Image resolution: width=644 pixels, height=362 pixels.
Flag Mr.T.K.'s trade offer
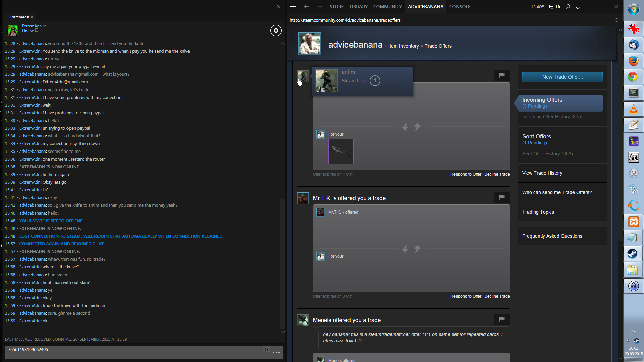pyautogui.click(x=502, y=198)
